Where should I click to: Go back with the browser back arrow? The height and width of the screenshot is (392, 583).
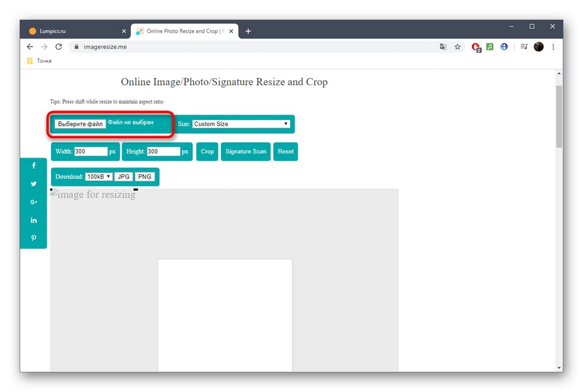[x=30, y=47]
